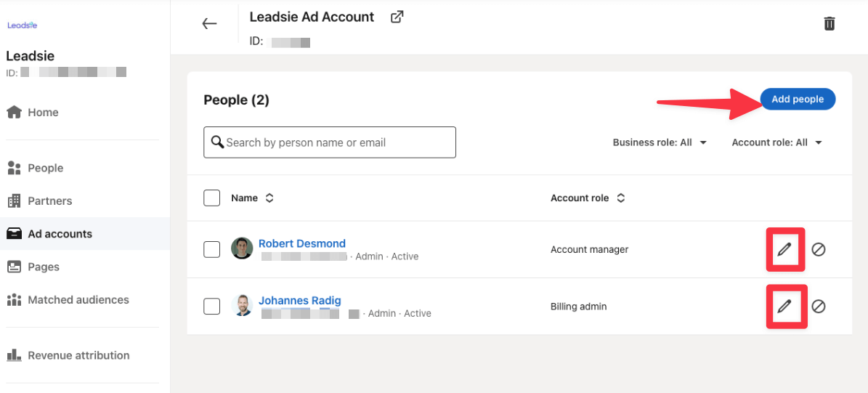Click the People sidebar icon
Image resolution: width=868 pixels, height=393 pixels.
[15, 169]
